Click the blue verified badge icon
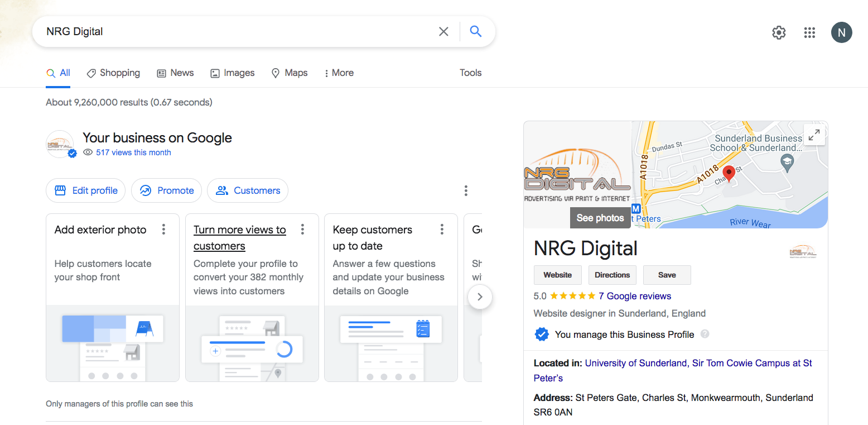This screenshot has height=425, width=868. [541, 335]
